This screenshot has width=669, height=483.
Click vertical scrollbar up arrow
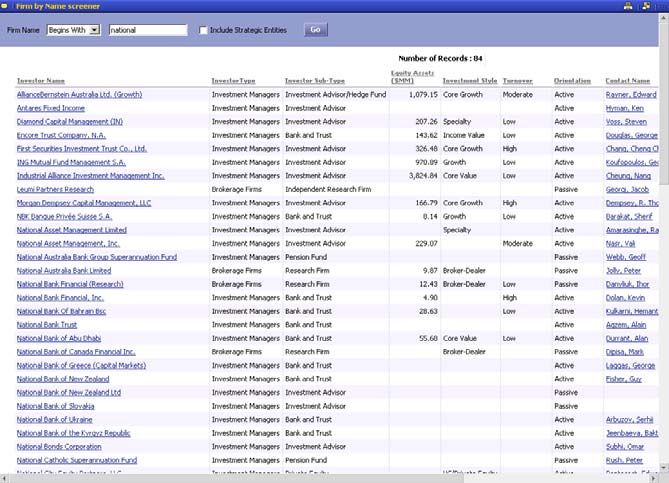pos(664,18)
